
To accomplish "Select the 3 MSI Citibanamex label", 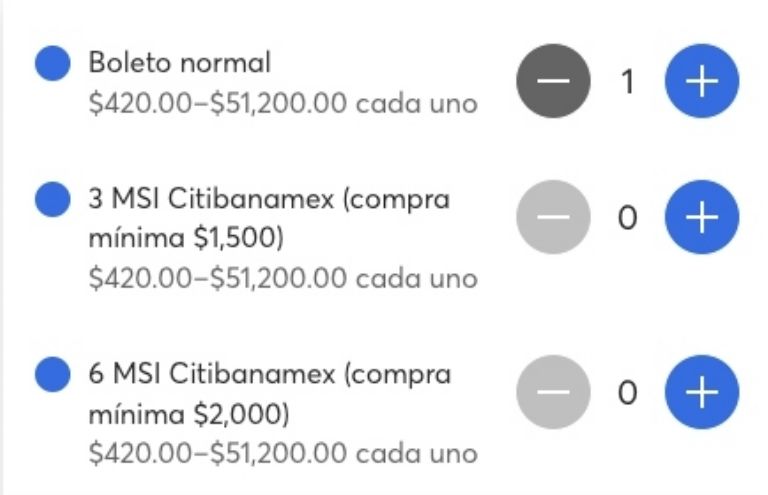I will tap(269, 199).
